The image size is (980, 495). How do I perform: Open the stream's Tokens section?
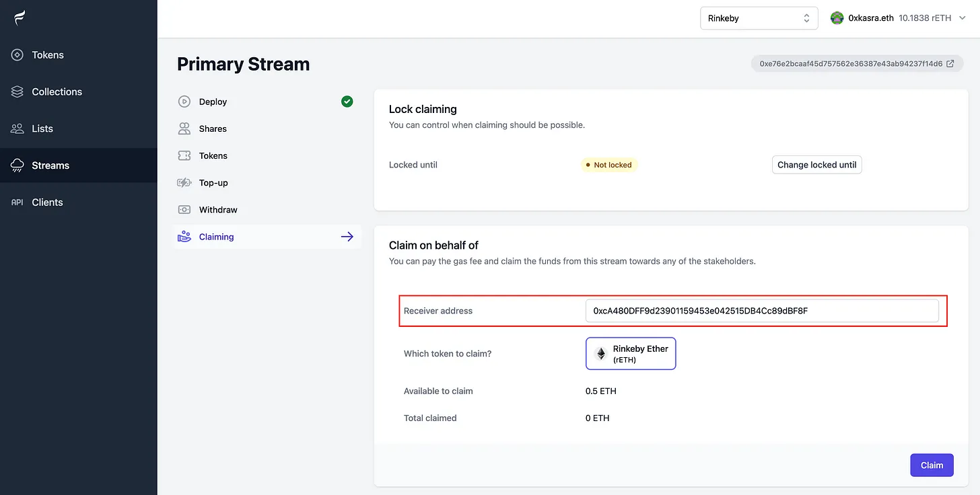click(x=267, y=155)
